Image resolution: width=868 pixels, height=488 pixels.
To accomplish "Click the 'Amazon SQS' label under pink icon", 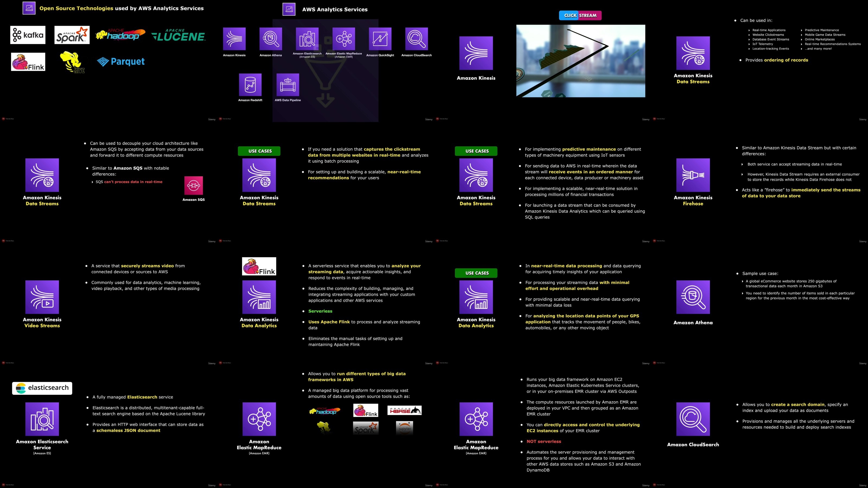I will click(x=194, y=200).
